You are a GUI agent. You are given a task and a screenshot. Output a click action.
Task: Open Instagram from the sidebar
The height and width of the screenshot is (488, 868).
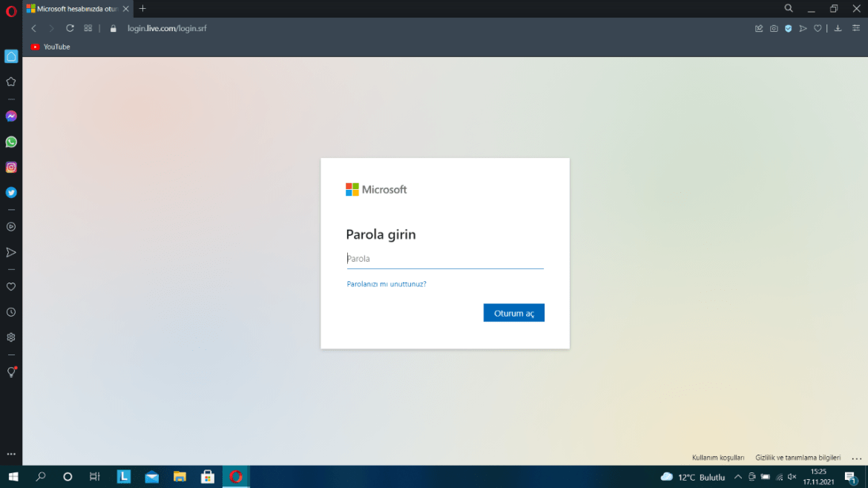(10, 167)
